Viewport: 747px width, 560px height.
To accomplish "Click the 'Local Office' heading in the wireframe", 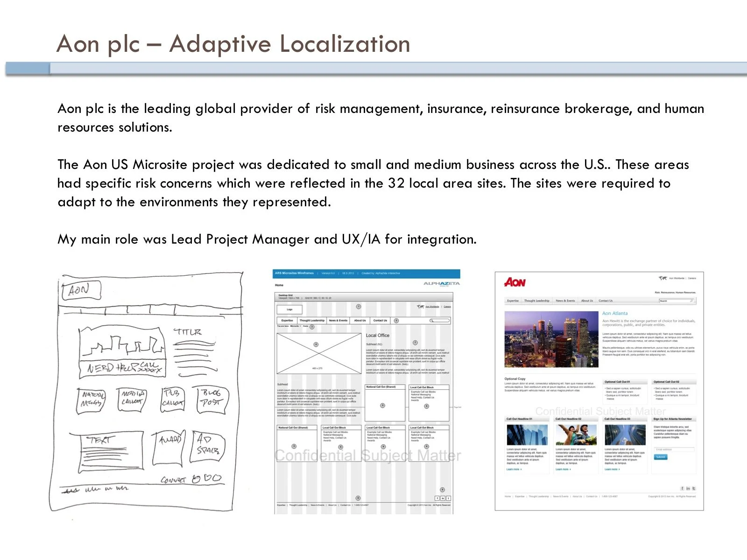I will click(378, 336).
